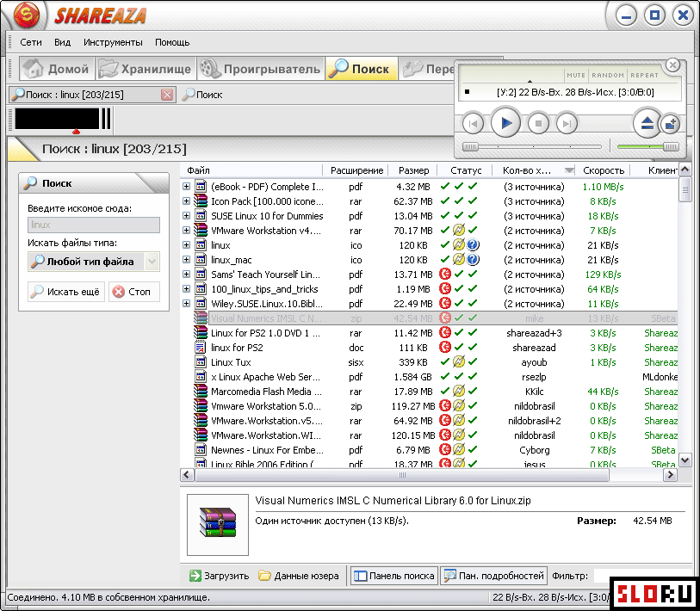This screenshot has width=700, height=611.
Task: Toggle the 'Панель поиска' search panel button
Action: pos(394,576)
